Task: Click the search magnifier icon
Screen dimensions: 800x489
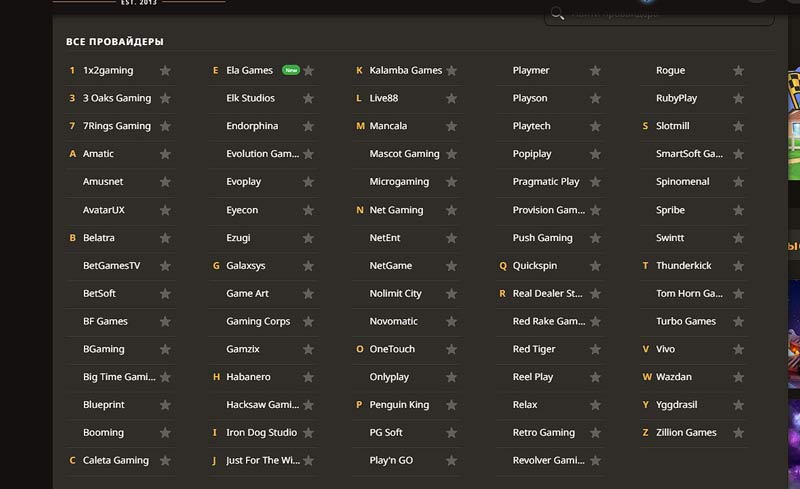Action: point(558,14)
